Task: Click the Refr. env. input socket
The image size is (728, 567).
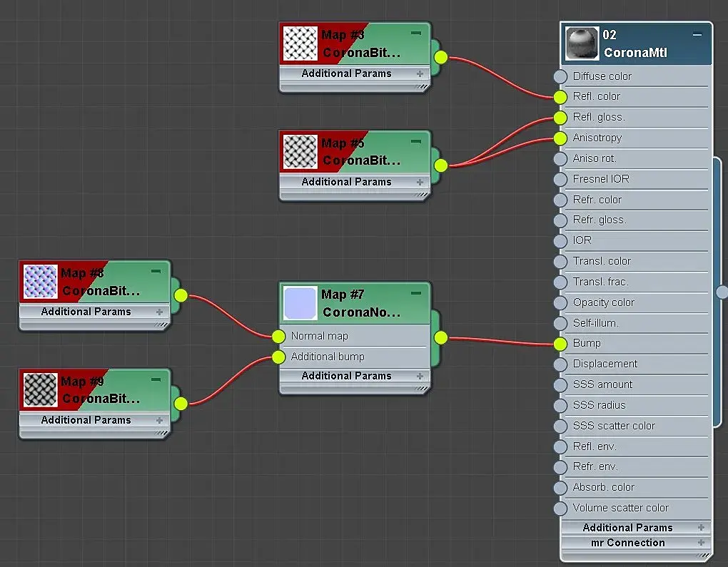Action: coord(560,467)
